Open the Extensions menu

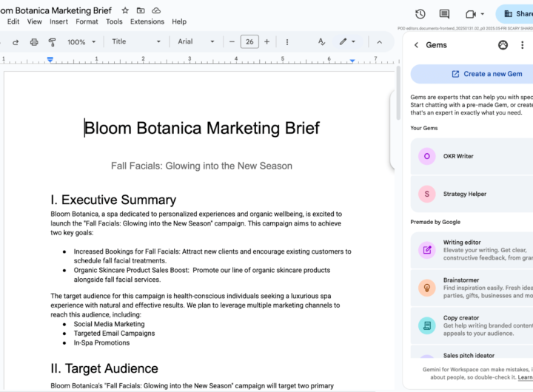coord(147,21)
